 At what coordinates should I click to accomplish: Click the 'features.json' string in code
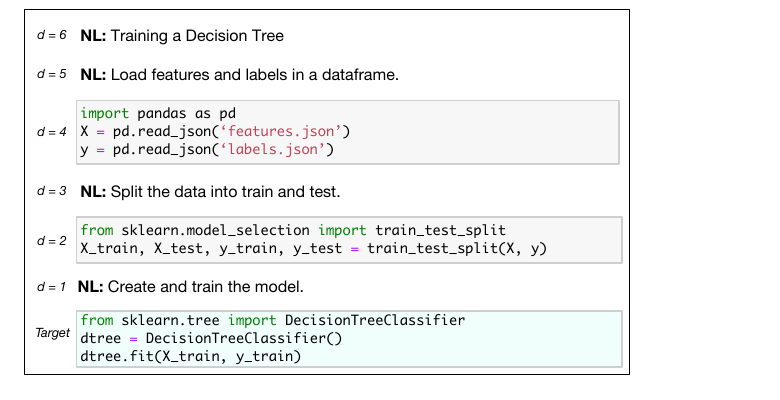click(281, 131)
